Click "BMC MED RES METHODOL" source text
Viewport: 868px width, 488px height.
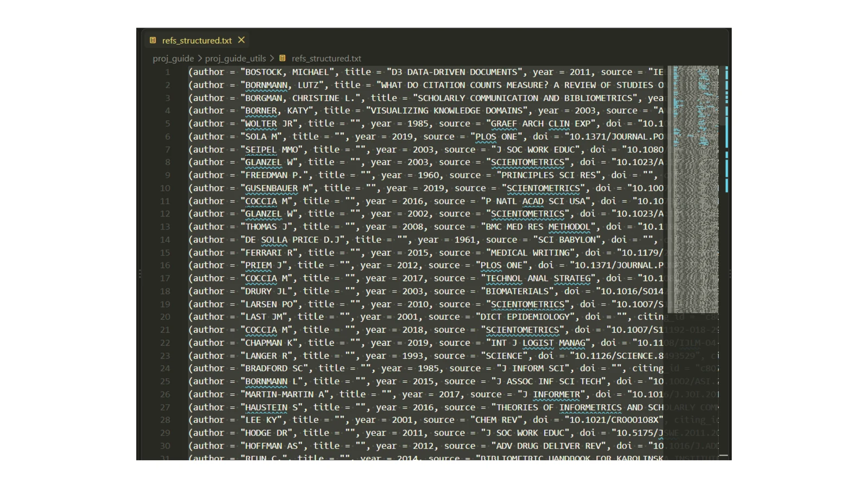[538, 227]
